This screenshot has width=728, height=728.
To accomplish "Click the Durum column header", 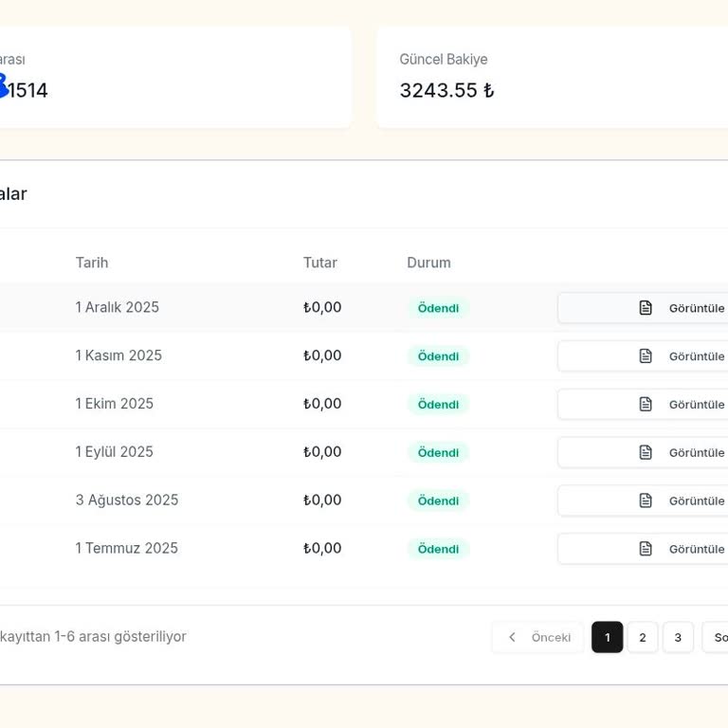I will (x=428, y=263).
